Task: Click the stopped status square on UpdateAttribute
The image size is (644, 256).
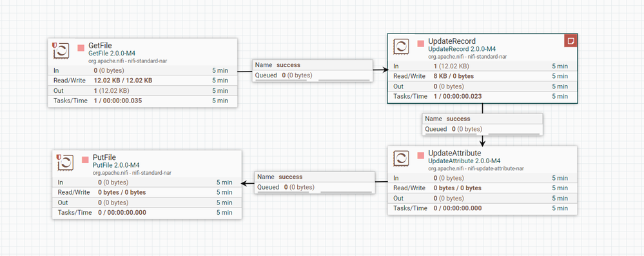Action: coord(420,155)
